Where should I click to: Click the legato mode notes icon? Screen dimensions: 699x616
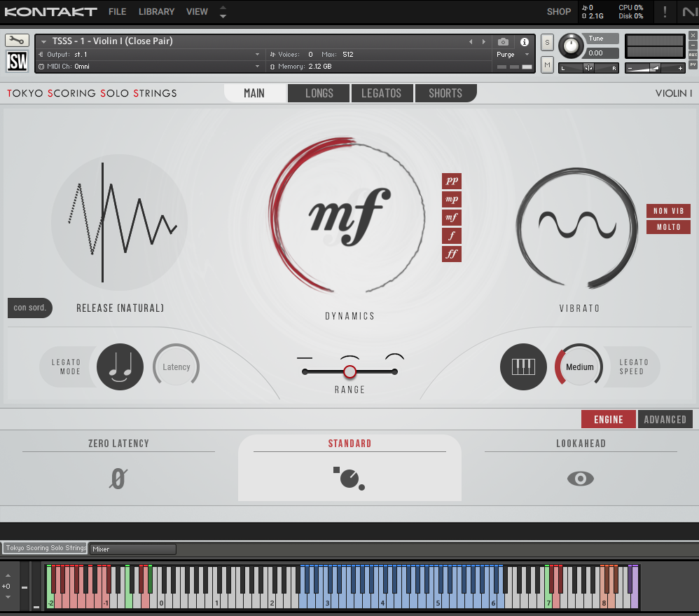[x=120, y=367]
